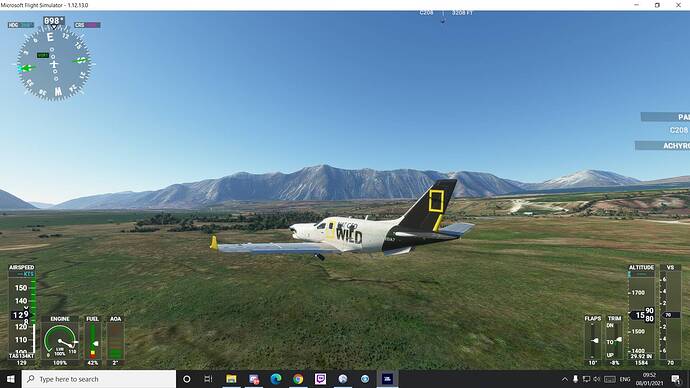
Task: Click the ENG language indicator
Action: (x=625, y=379)
